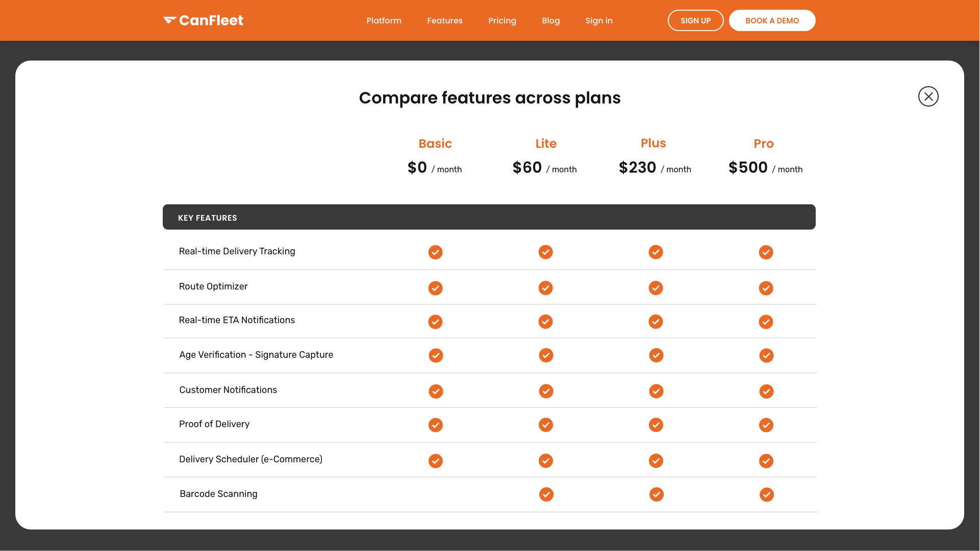Open the Platform menu item

tap(384, 20)
